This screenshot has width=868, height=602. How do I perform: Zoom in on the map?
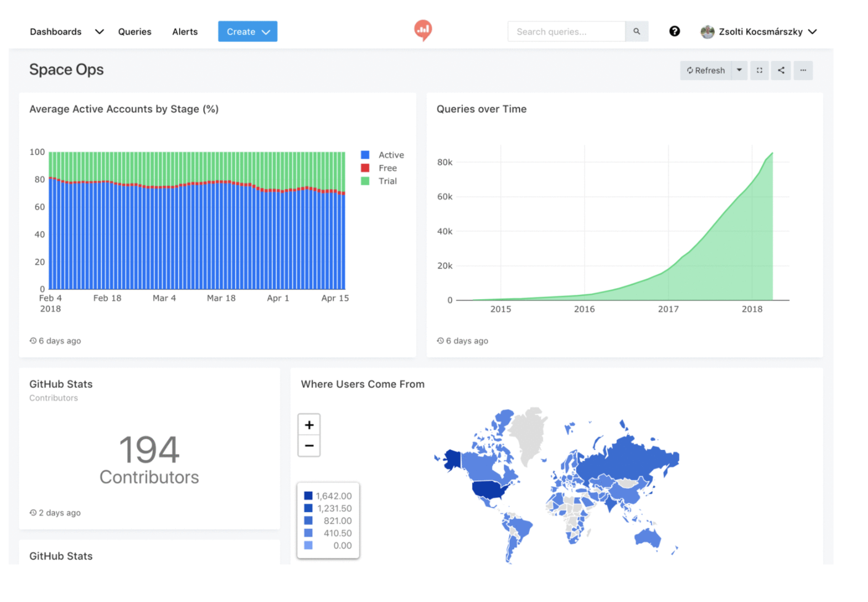pos(309,425)
